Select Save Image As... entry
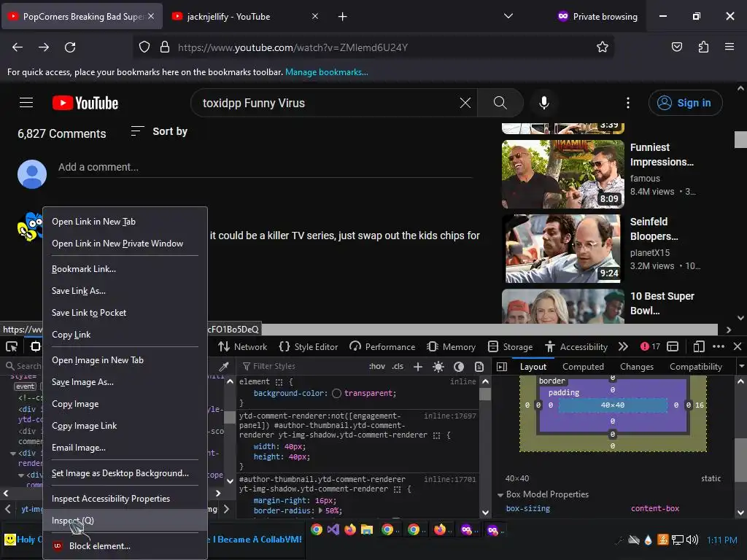The image size is (747, 560). click(x=125, y=382)
